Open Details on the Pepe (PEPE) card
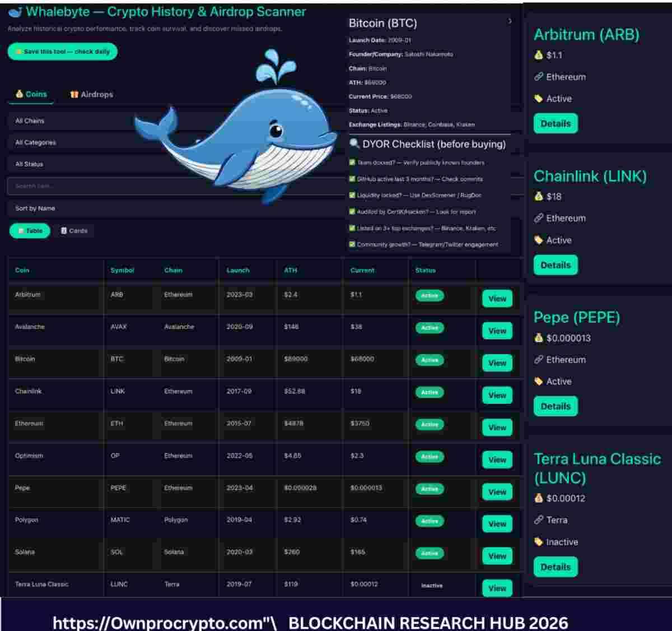This screenshot has height=631, width=672. [x=556, y=406]
